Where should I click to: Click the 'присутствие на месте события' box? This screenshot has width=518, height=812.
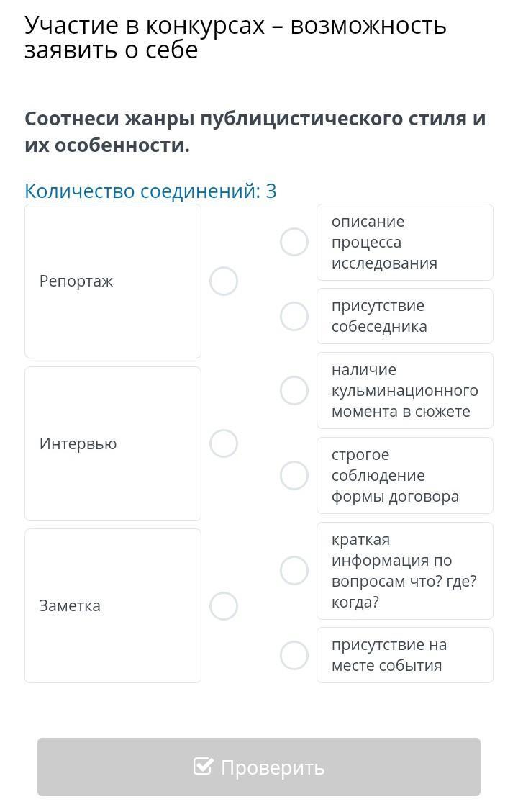[405, 655]
